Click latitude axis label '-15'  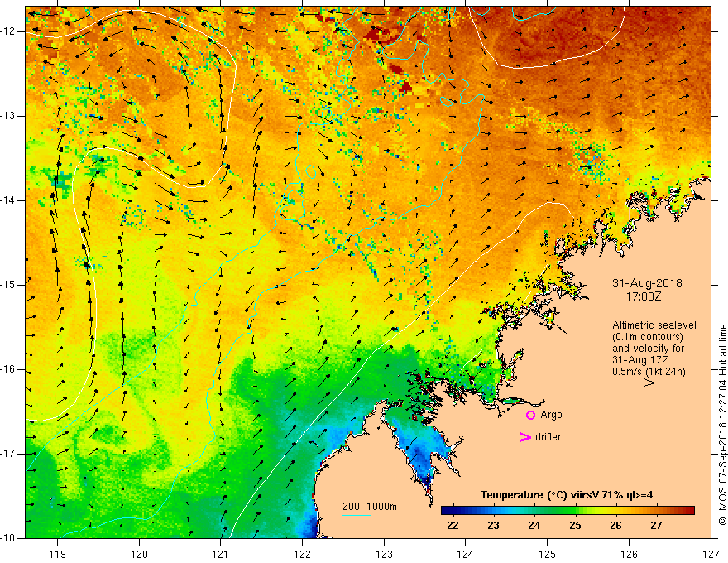(x=9, y=285)
